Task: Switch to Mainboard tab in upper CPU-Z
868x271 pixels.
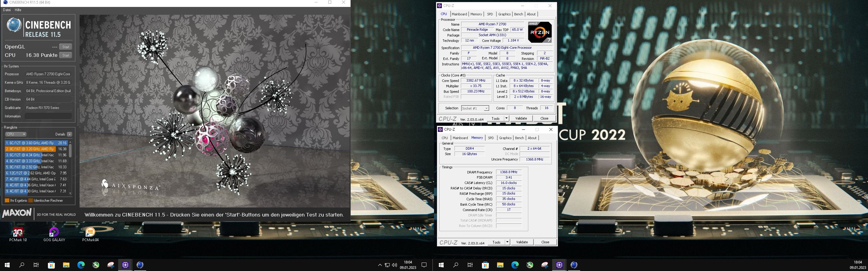Action: click(459, 14)
